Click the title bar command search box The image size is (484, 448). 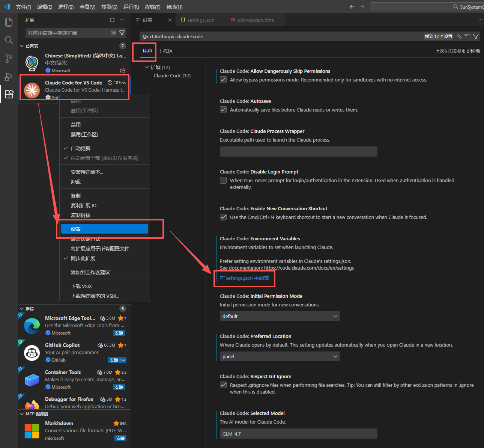pos(427,7)
